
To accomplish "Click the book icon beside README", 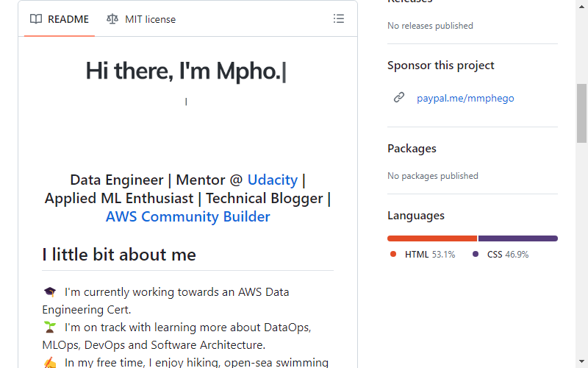I will pos(36,19).
